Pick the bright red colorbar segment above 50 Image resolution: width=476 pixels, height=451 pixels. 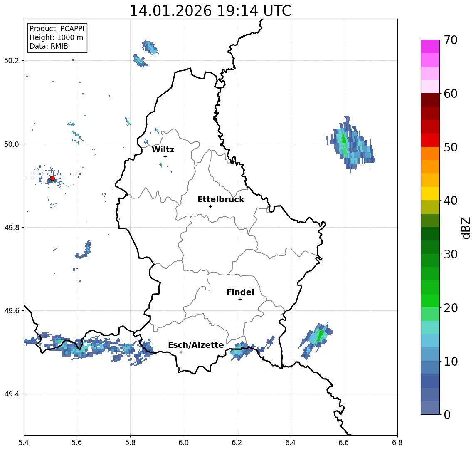point(430,140)
